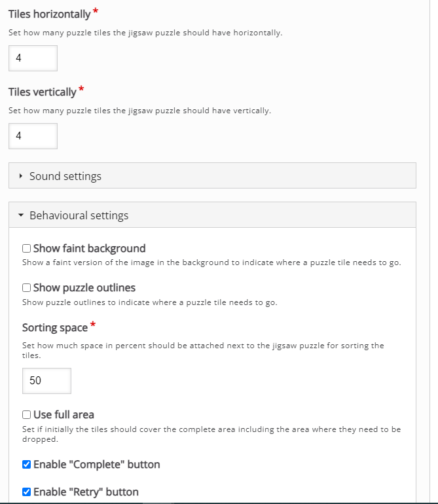This screenshot has height=504, width=438.
Task: Click the "Tiles horizontally" field label
Action: point(49,14)
